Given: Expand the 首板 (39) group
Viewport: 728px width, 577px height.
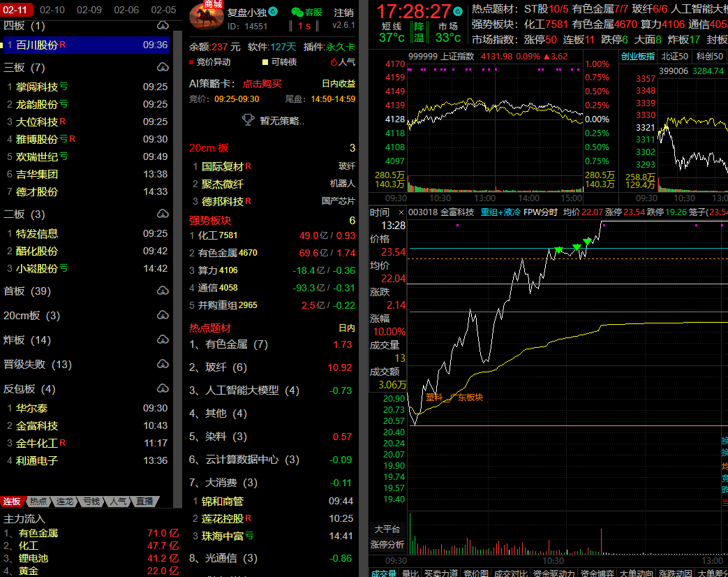Looking at the screenshot, I should (27, 291).
